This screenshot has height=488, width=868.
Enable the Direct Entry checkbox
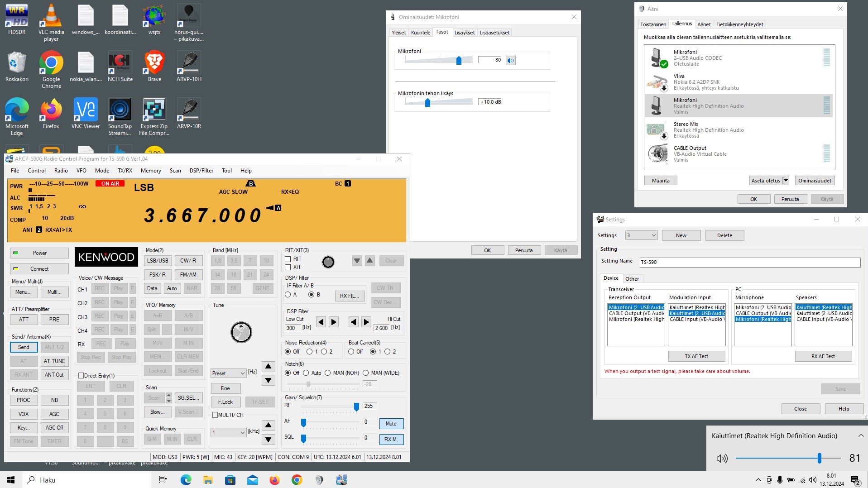[81, 376]
